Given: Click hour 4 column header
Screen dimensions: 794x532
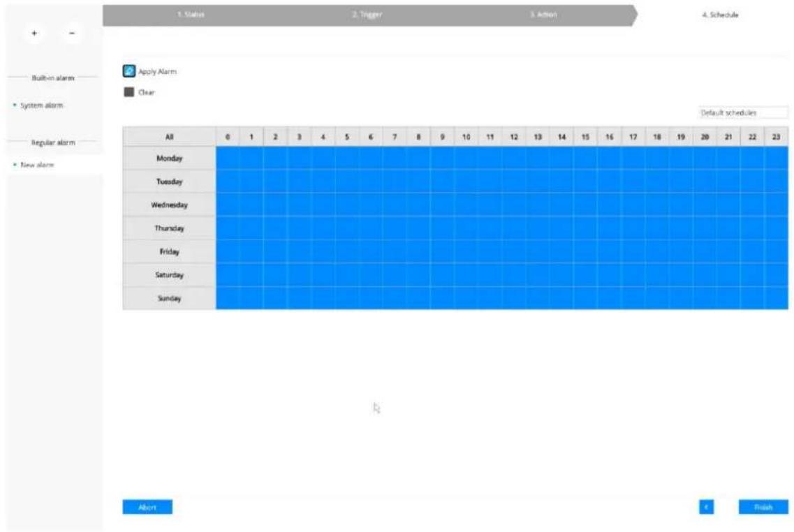Looking at the screenshot, I should (323, 137).
